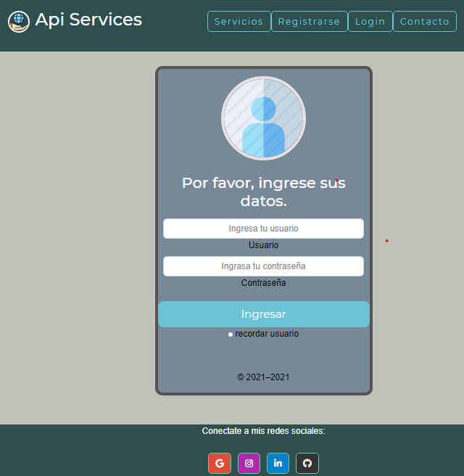The image size is (464, 476).
Task: Click the "recordar usuario" label text
Action: pos(266,334)
